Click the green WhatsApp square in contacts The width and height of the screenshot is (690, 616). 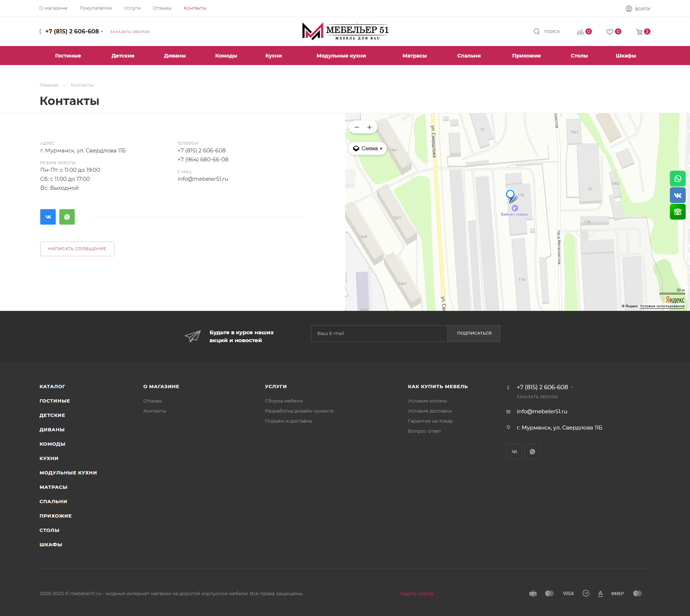67,217
